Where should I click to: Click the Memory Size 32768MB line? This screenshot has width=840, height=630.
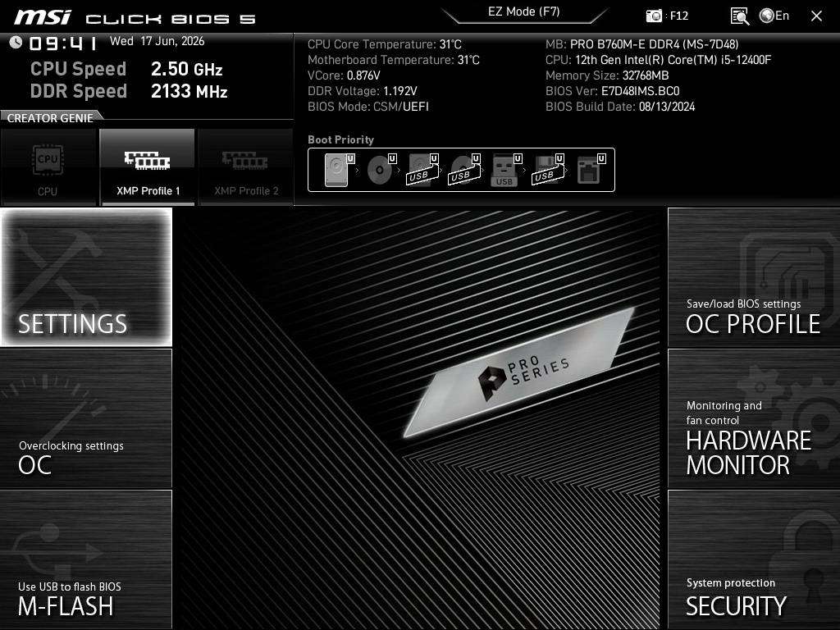click(607, 75)
